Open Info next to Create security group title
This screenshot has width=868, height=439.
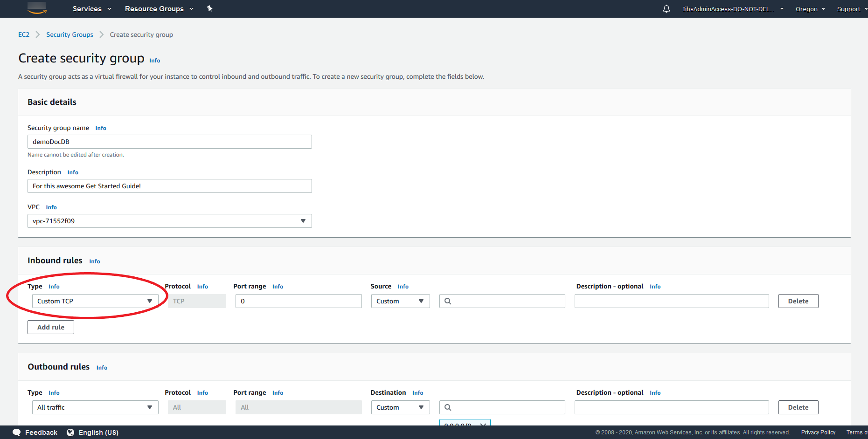point(154,61)
